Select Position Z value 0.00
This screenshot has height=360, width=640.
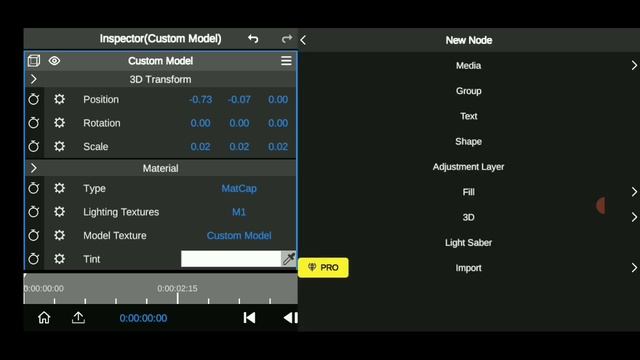coord(278,100)
